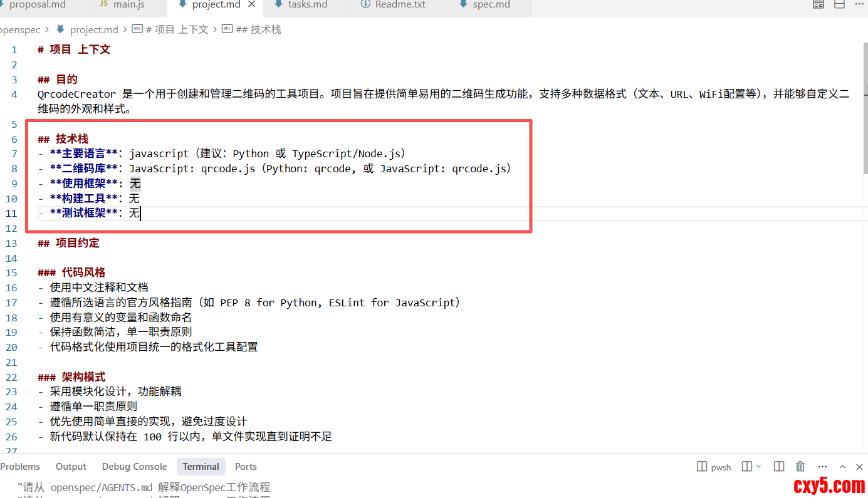868x498 pixels.
Task: Click the line '使用有意义的变量和函数命名'
Action: point(115,318)
